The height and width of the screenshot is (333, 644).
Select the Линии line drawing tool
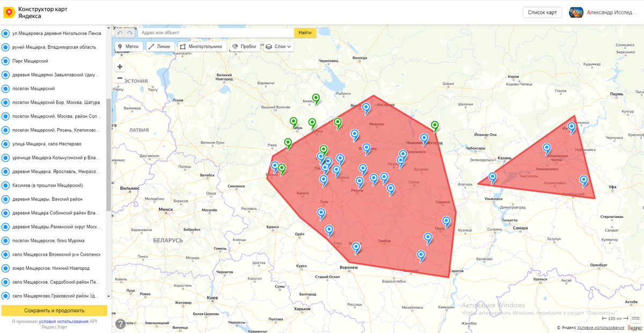[x=159, y=47]
